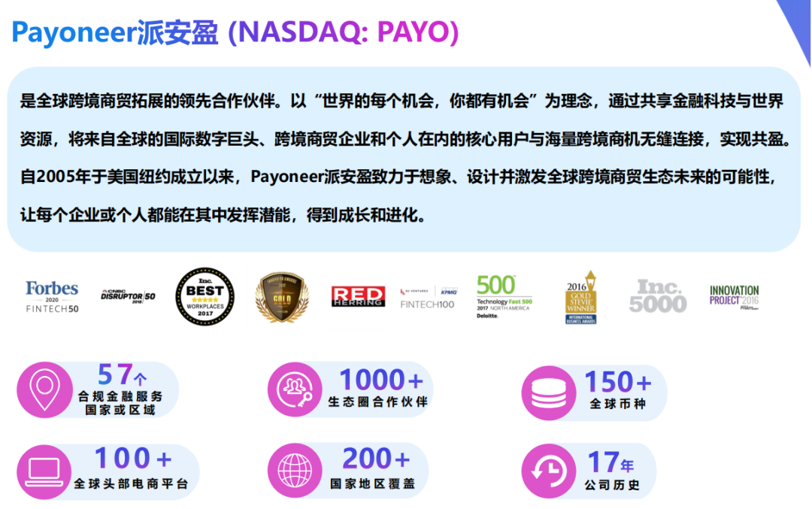The width and height of the screenshot is (812, 509).
Task: Click the stacked coins currency icon
Action: pos(549,393)
